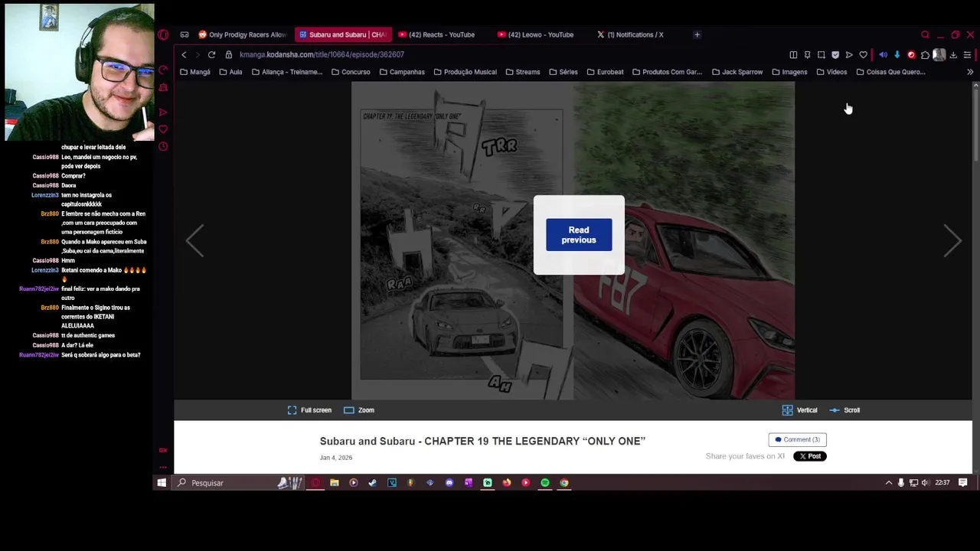The height and width of the screenshot is (551, 980).
Task: Bookmark this page with heart icon
Action: (863, 54)
